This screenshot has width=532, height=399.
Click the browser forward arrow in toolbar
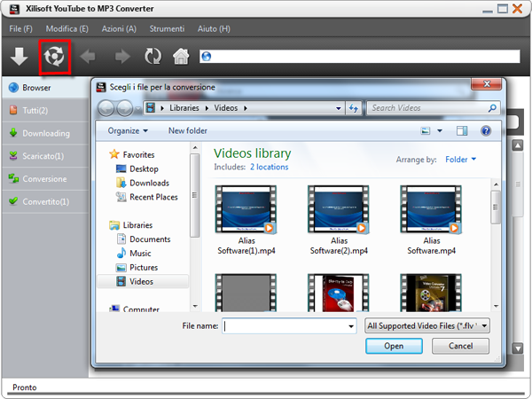click(x=122, y=57)
